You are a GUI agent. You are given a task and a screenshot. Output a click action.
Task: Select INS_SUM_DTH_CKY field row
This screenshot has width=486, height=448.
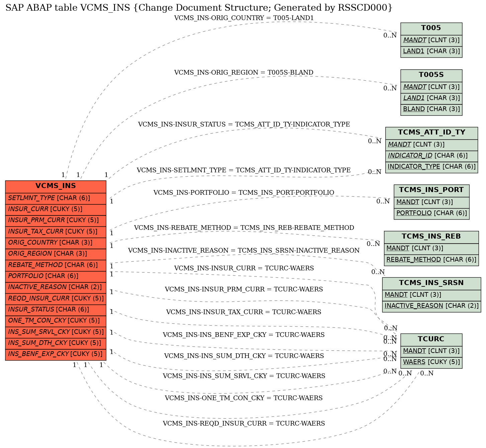point(56,344)
